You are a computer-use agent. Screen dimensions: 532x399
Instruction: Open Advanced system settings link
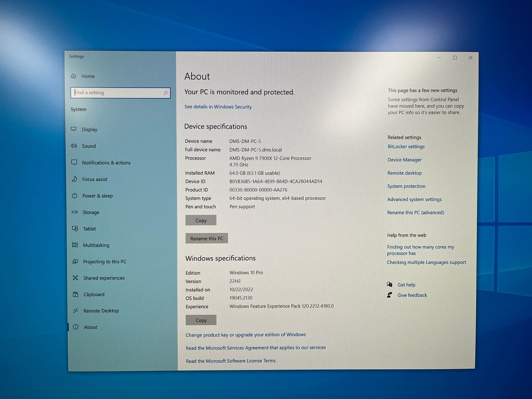tap(414, 199)
